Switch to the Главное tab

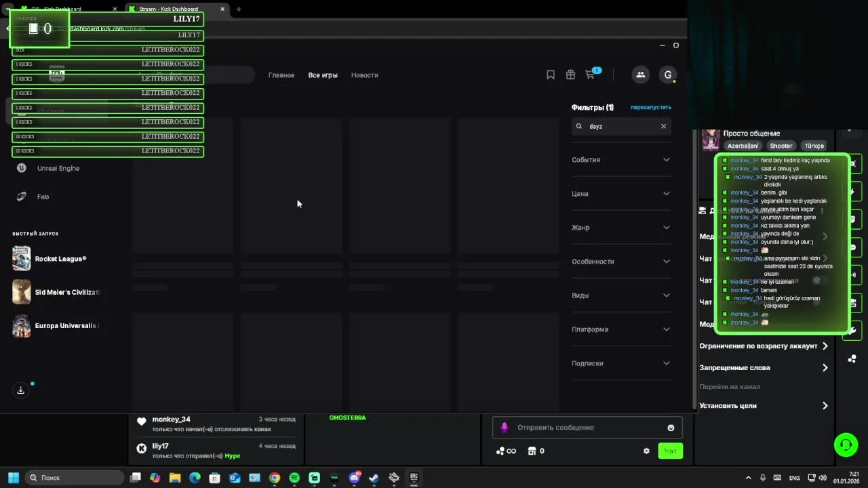click(x=281, y=75)
